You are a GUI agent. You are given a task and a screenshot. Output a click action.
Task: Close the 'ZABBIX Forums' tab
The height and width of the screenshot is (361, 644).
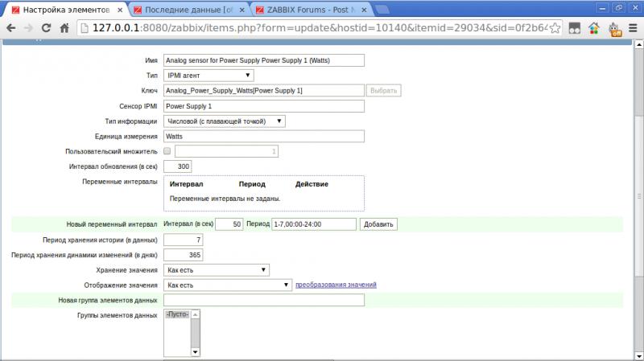point(364,10)
